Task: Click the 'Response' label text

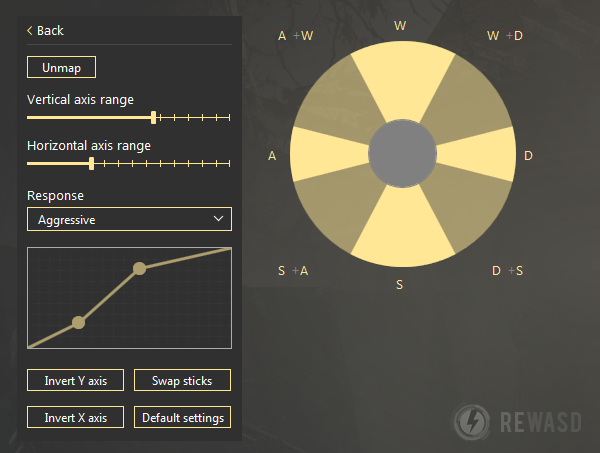Action: click(55, 196)
